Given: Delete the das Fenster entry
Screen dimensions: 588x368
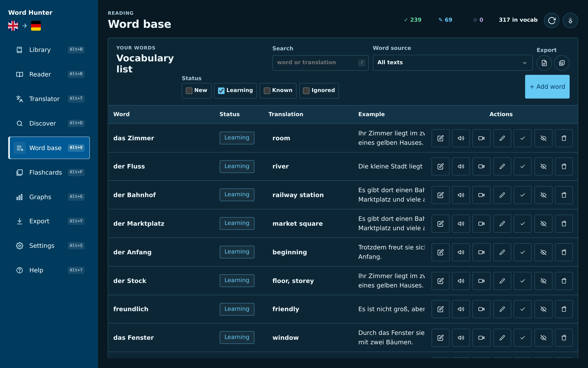Looking at the screenshot, I should click(564, 338).
